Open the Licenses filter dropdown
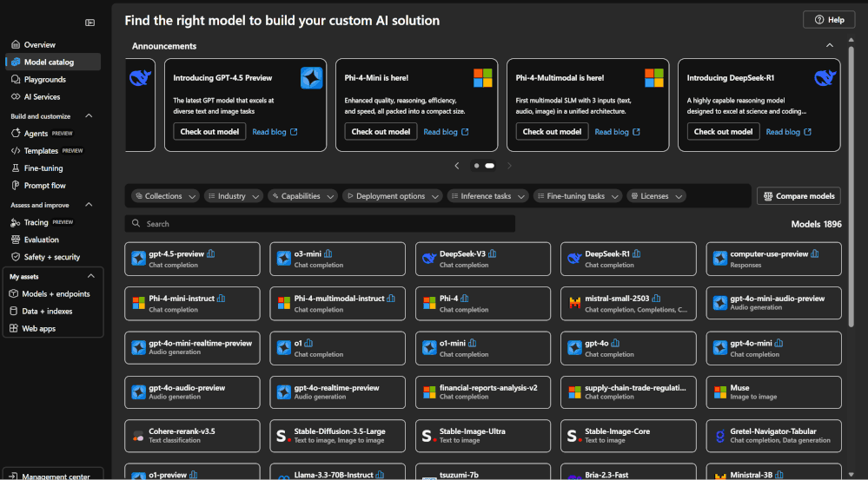Viewport: 868px width, 480px height. (x=657, y=196)
